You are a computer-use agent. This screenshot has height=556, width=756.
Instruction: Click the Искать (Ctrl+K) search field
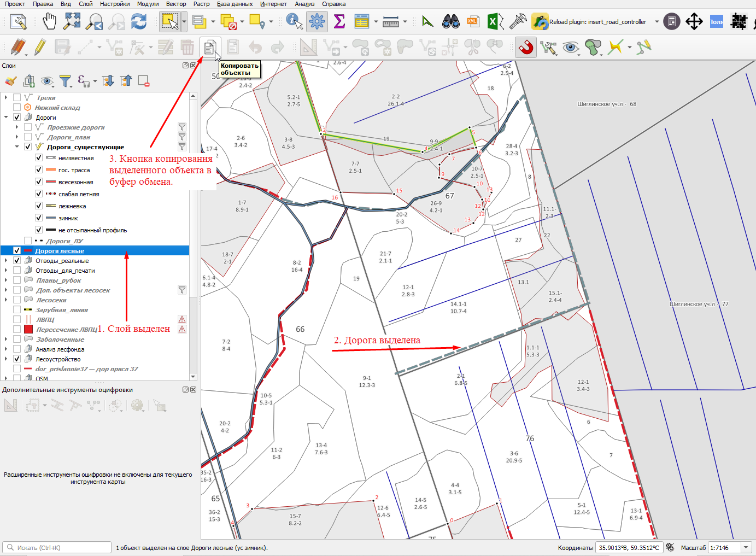pyautogui.click(x=57, y=547)
